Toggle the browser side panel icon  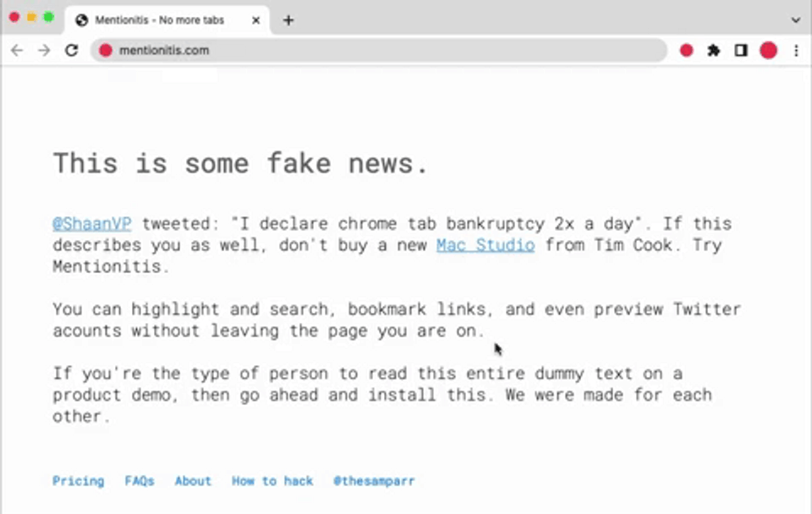(x=741, y=50)
